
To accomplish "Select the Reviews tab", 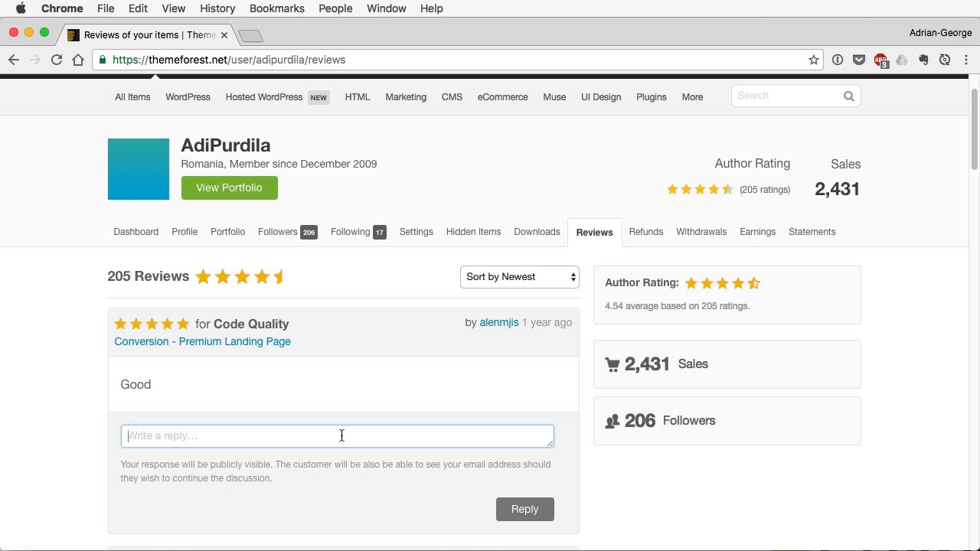I will click(x=594, y=233).
